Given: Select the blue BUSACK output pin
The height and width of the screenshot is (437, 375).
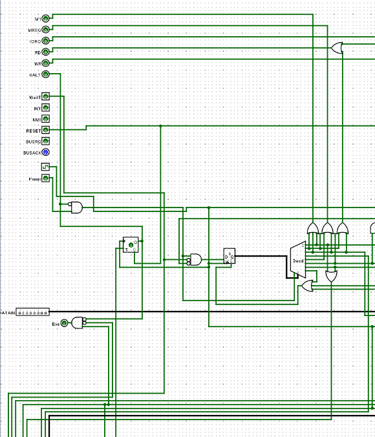Looking at the screenshot, I should pyautogui.click(x=46, y=152).
